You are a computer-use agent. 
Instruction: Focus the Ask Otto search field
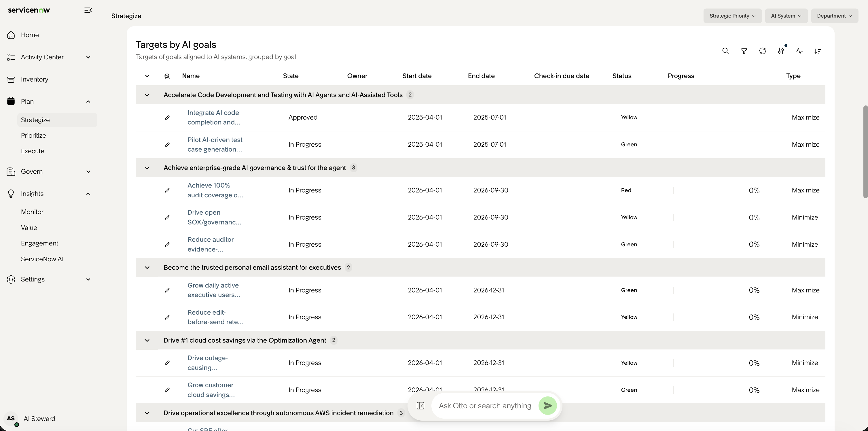485,406
